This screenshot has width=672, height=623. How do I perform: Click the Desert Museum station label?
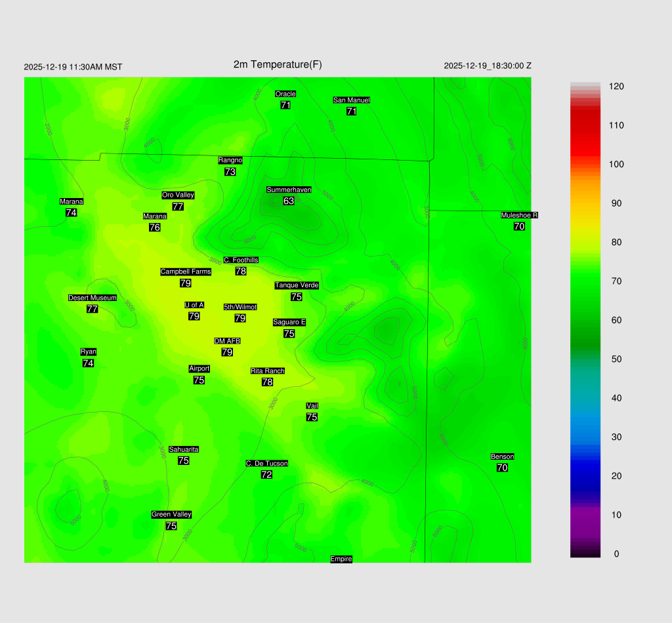[93, 298]
